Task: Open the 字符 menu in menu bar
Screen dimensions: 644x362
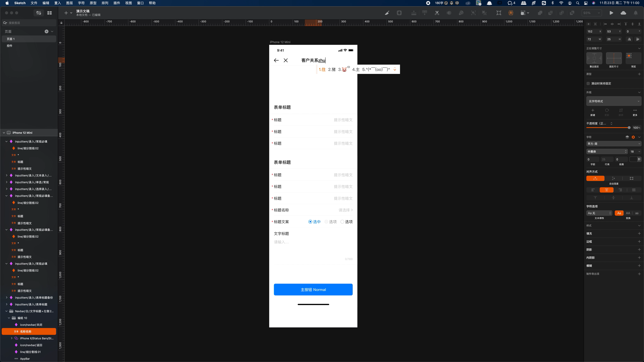Action: click(81, 3)
